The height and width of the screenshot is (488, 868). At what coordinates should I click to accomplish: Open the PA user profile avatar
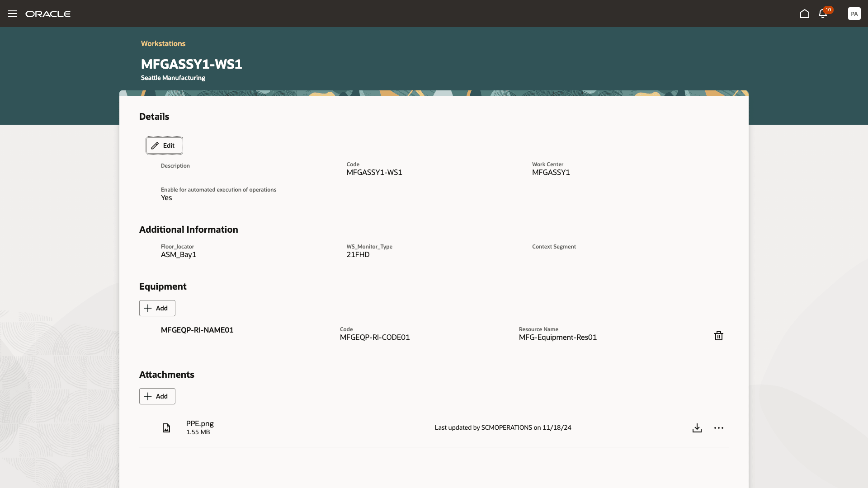(x=854, y=14)
